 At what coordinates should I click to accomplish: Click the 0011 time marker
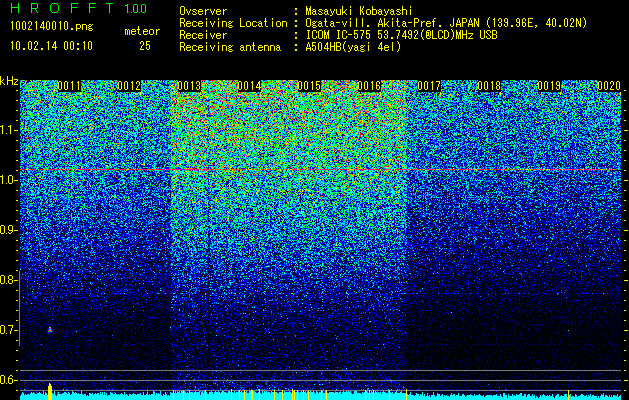69,86
